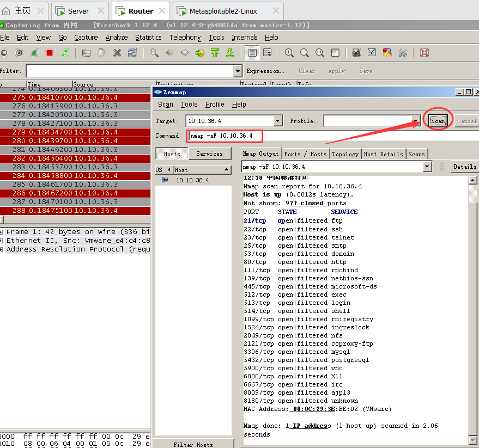479x448 pixels.
Task: Save this capture file icon
Action: (x=102, y=53)
